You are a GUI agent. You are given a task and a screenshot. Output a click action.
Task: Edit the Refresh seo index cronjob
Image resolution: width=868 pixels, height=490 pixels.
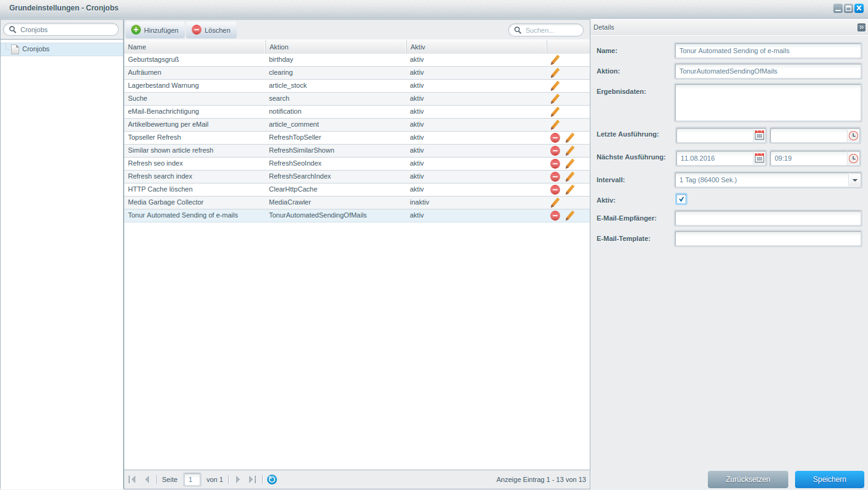(570, 164)
